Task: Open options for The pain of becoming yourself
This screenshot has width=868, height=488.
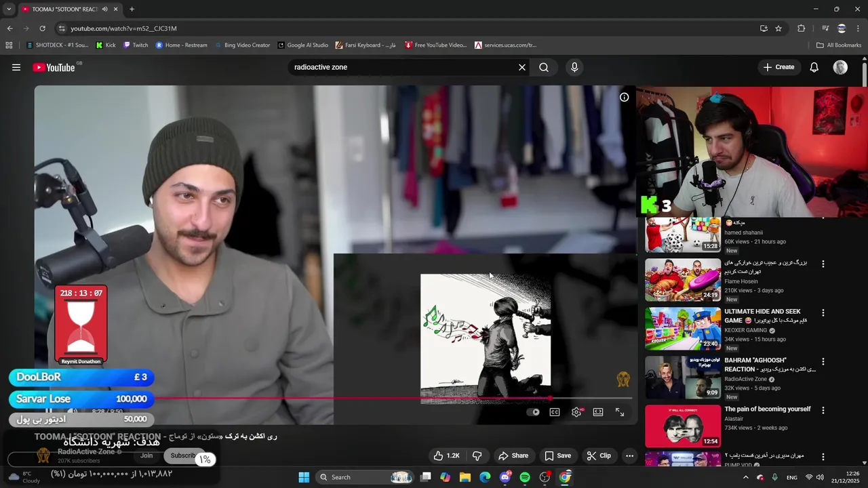Action: (x=823, y=410)
